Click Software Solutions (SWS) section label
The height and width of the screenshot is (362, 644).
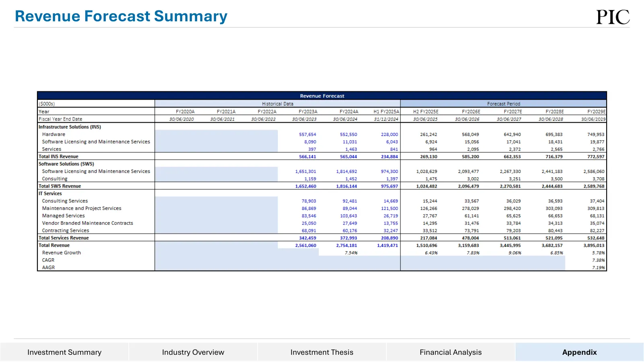[x=66, y=164]
